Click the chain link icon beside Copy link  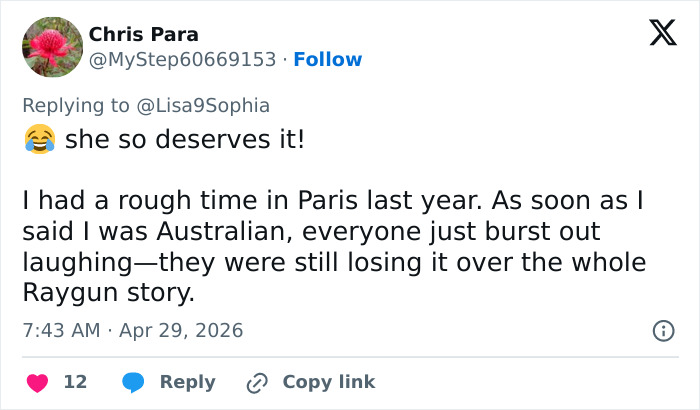click(x=257, y=382)
